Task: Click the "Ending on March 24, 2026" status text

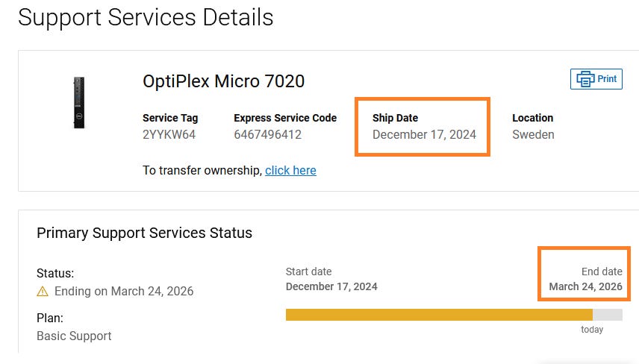Action: tap(124, 292)
